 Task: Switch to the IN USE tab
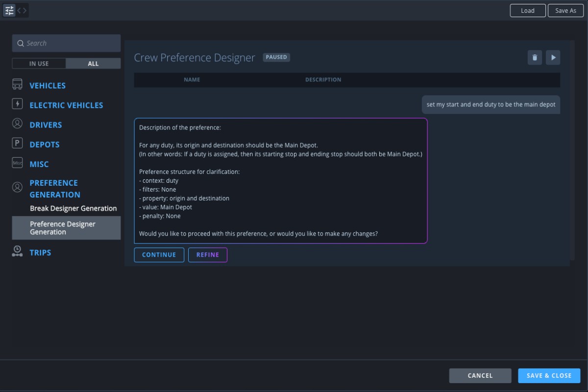click(x=39, y=63)
